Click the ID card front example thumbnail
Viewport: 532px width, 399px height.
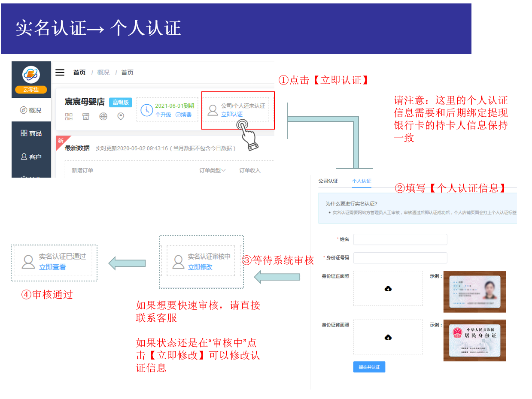coord(475,292)
